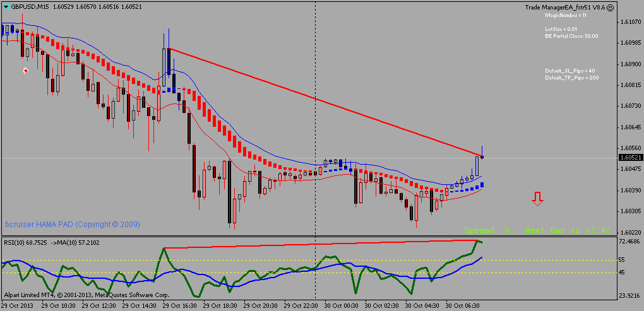Click the 29 Oct 22:30 time label

click(300, 306)
